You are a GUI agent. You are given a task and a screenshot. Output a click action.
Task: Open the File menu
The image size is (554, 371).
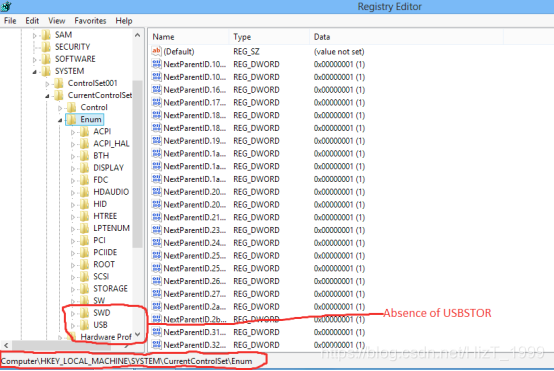10,21
